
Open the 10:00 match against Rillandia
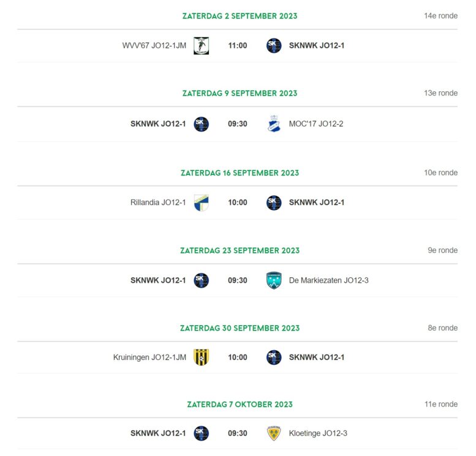point(238,203)
